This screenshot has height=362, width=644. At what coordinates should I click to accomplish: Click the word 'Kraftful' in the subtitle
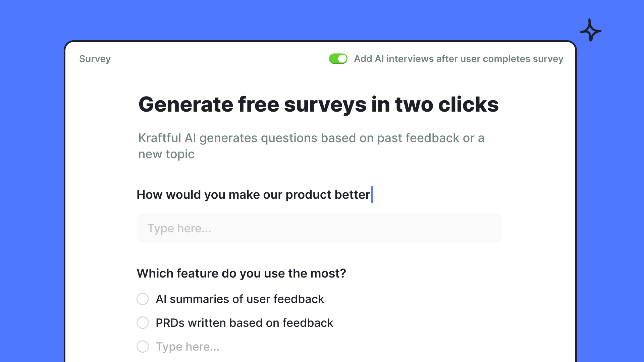[x=160, y=138]
